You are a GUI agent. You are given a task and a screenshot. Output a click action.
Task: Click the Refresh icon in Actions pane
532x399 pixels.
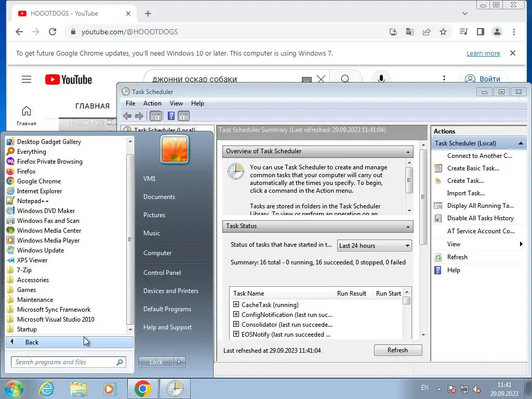(x=438, y=257)
